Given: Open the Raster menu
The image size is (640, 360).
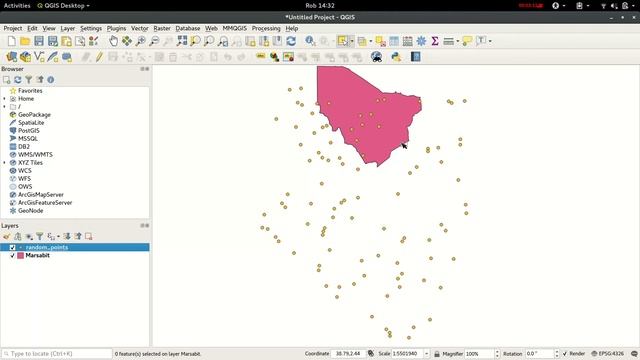Looking at the screenshot, I should click(162, 28).
